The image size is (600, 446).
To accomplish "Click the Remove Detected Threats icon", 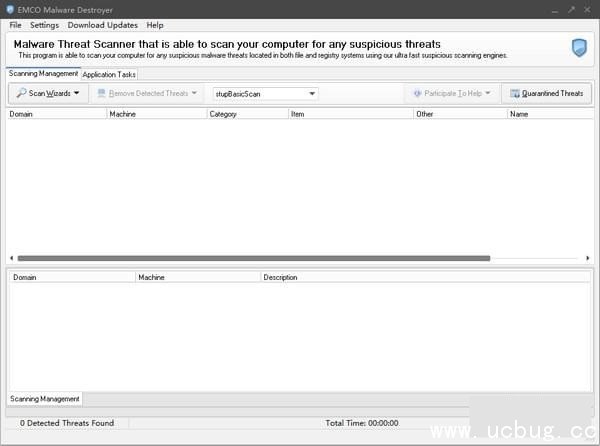I will pos(102,93).
